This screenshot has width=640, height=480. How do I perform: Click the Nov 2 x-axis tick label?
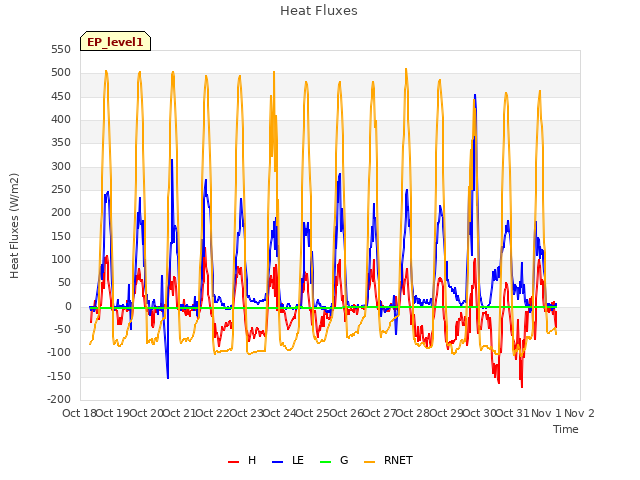[x=579, y=413]
